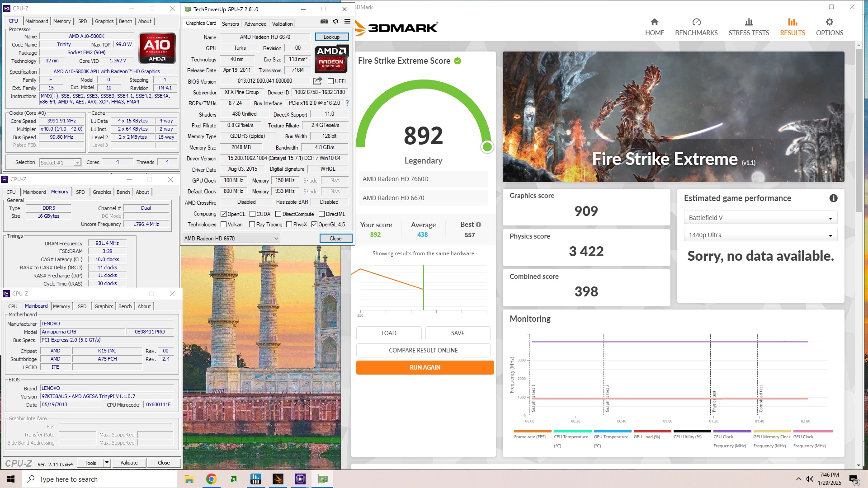The width and height of the screenshot is (868, 488).
Task: Click 3DMark vertical scrollbar
Action: (x=859, y=130)
